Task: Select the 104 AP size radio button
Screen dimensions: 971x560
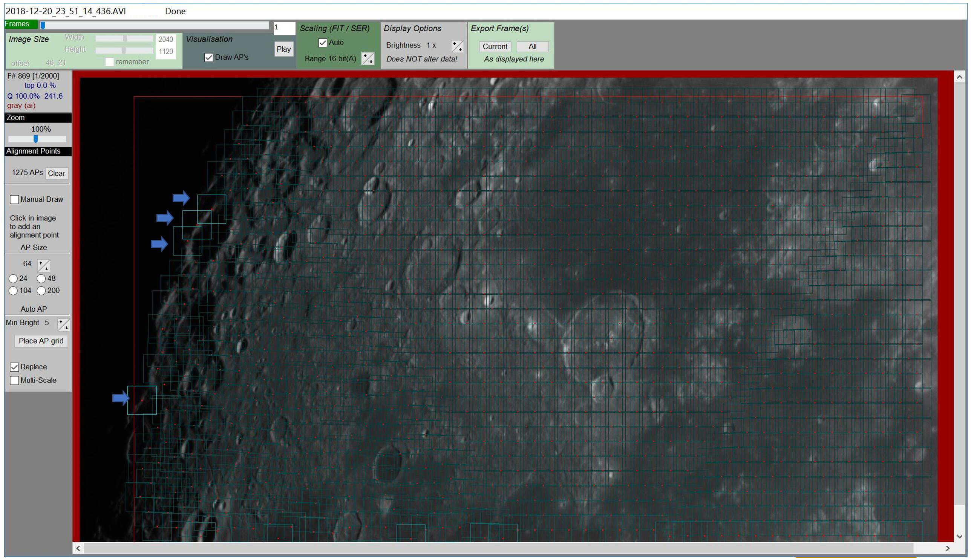Action: coord(14,290)
